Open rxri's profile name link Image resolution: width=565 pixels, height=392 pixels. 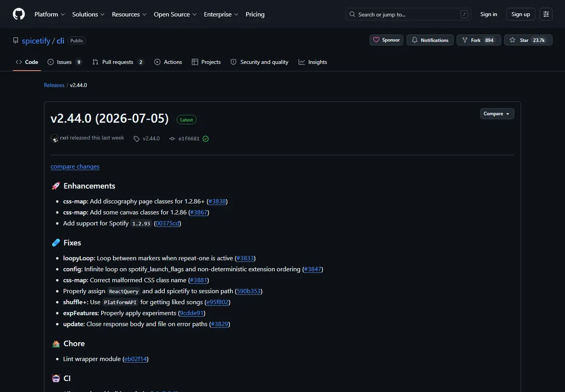pos(65,138)
